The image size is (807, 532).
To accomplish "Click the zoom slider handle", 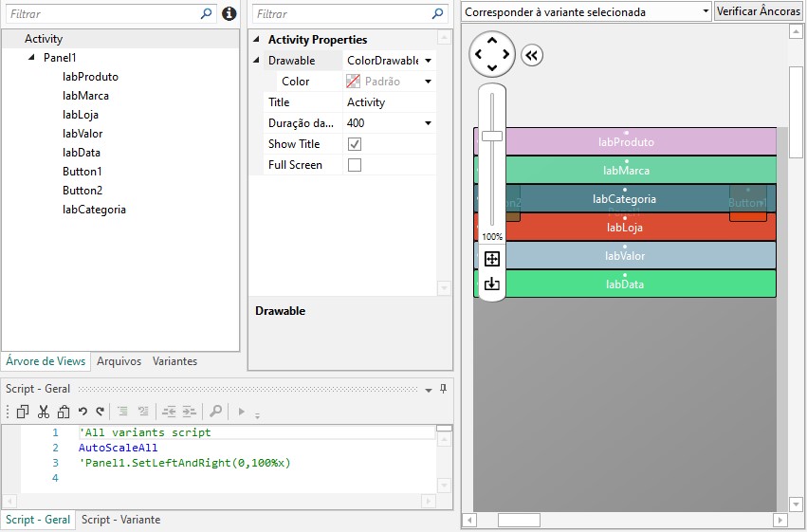I will coord(492,136).
